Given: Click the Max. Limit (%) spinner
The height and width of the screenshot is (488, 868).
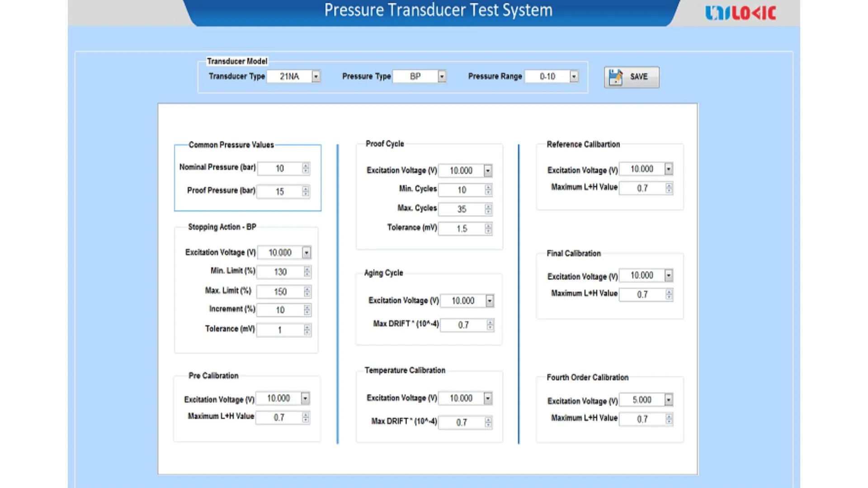Looking at the screenshot, I should (x=307, y=291).
